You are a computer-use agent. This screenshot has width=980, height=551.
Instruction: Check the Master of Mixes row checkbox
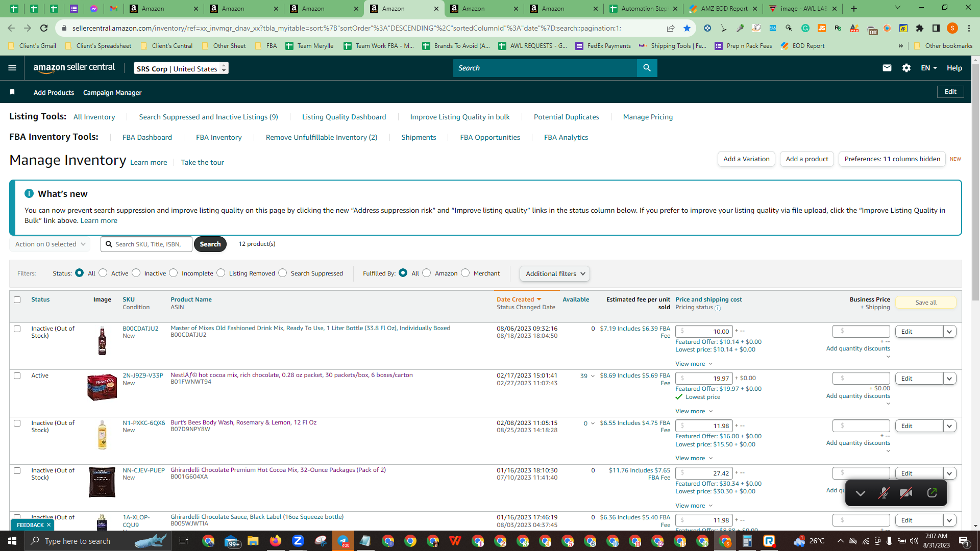(x=17, y=329)
